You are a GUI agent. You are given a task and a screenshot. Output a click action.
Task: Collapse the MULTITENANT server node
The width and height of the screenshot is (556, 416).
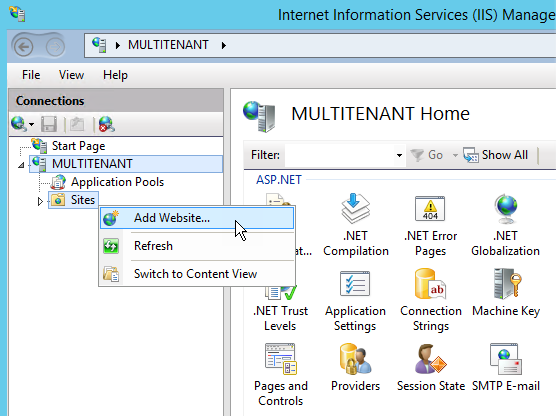click(x=22, y=165)
